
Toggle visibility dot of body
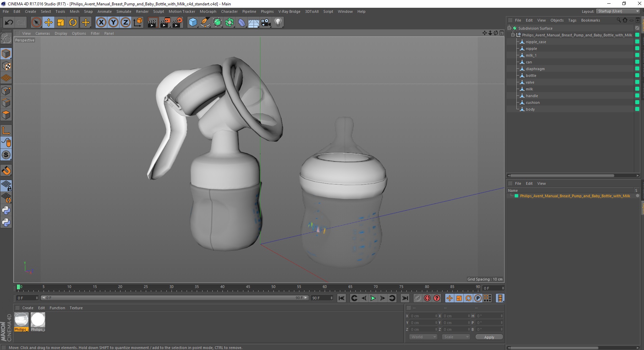pos(637,109)
